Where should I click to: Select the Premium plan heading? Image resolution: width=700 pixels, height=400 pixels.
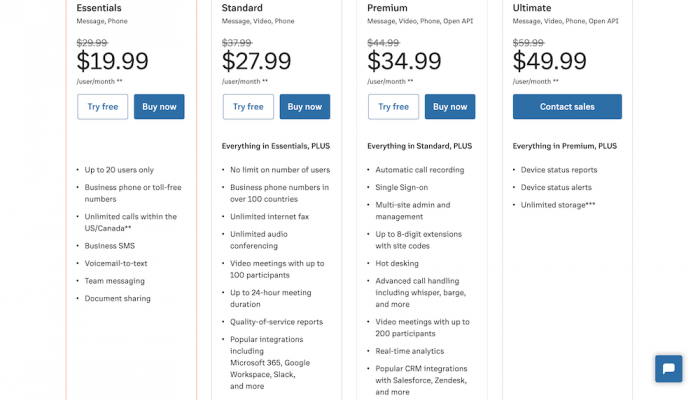point(387,8)
